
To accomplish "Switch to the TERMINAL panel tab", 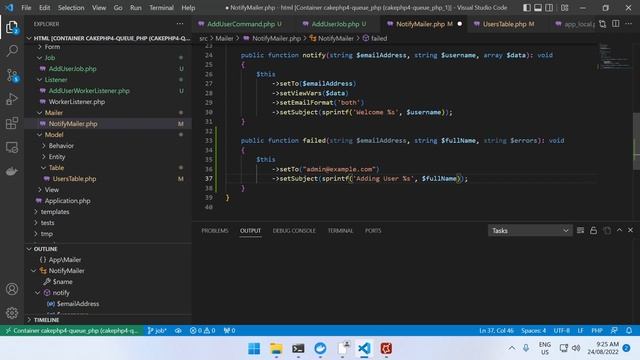I will pyautogui.click(x=340, y=231).
